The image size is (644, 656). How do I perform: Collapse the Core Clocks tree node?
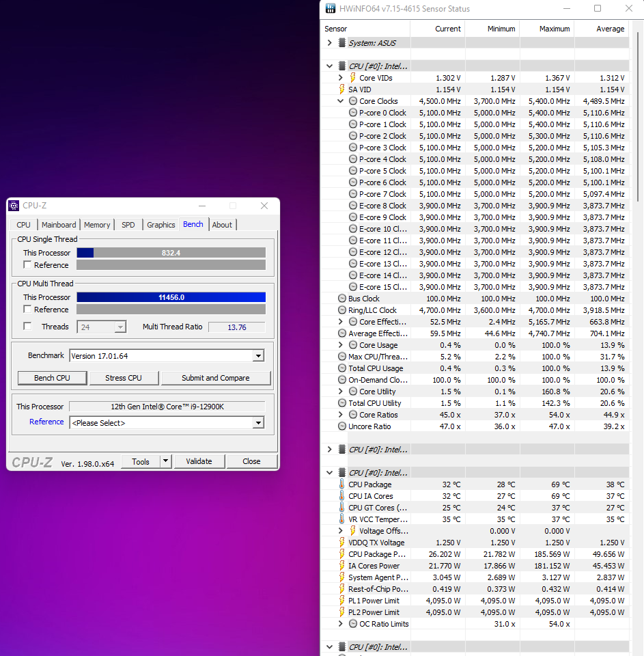click(340, 101)
